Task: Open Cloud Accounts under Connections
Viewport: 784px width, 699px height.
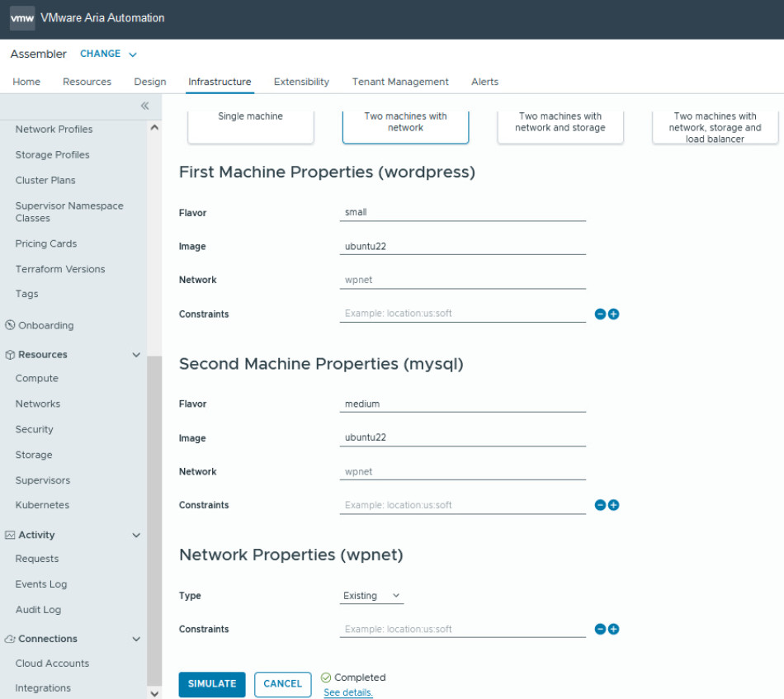Action: coord(53,664)
